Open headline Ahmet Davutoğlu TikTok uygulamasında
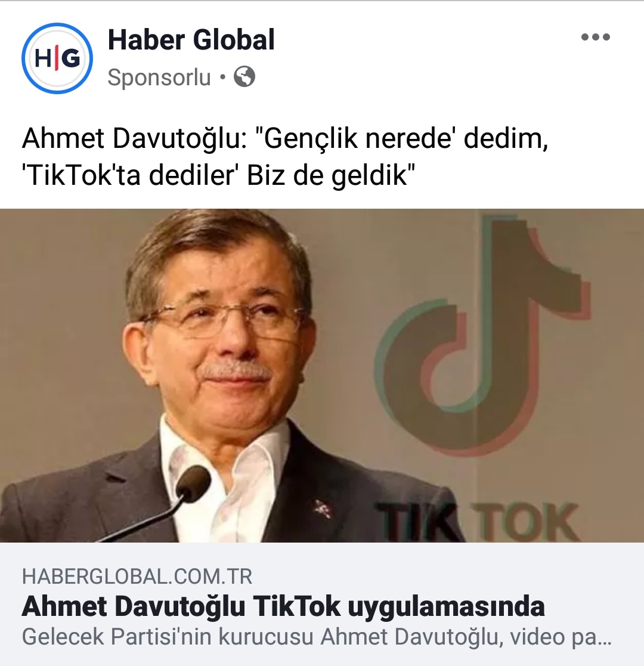This screenshot has width=644, height=666. [x=283, y=606]
